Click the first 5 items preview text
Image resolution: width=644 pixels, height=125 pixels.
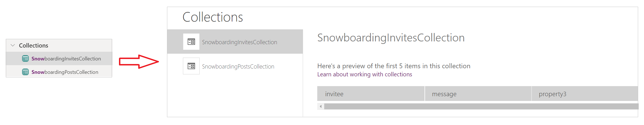click(x=393, y=66)
